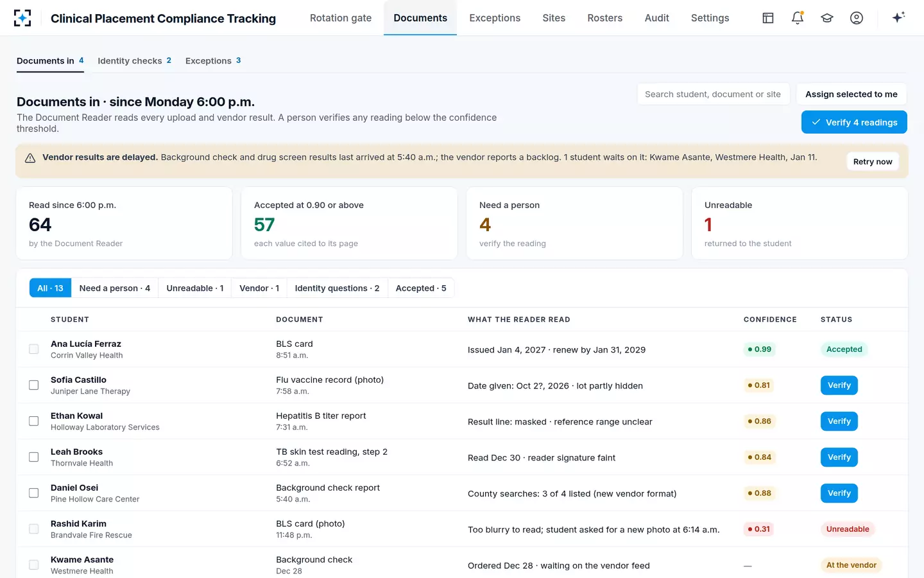Click Retry now in the banner

point(873,162)
